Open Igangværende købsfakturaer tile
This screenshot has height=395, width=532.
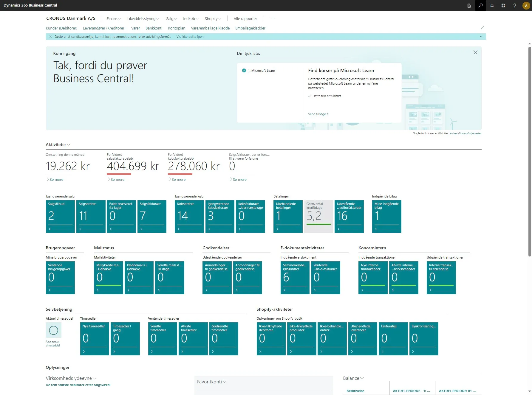coord(220,216)
